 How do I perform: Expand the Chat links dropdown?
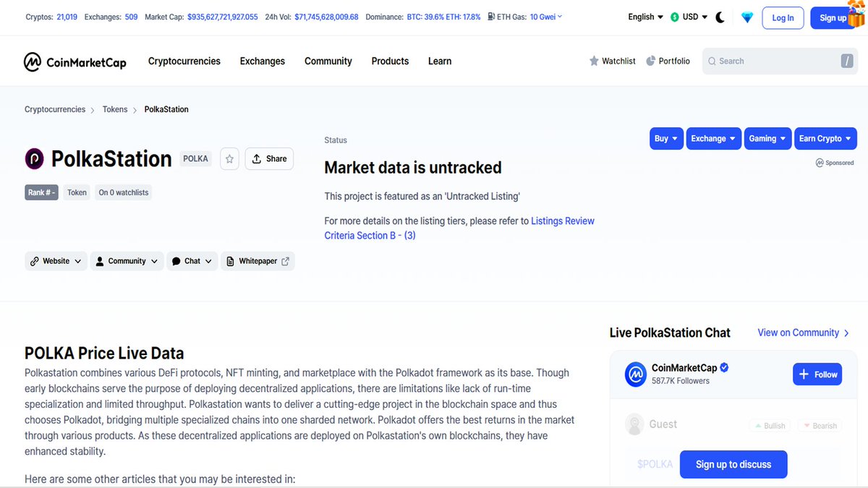click(192, 261)
